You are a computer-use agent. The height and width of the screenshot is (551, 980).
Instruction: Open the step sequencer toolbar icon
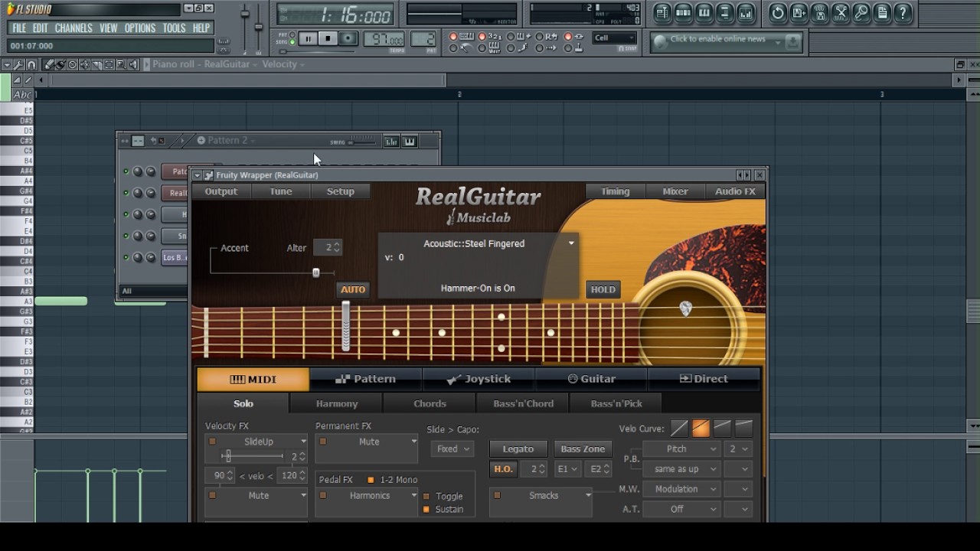683,13
